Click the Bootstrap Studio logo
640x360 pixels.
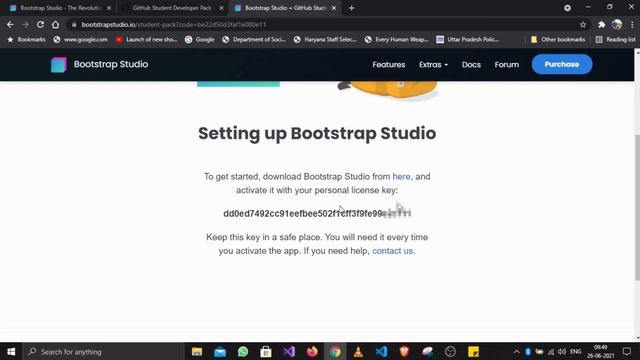click(100, 64)
